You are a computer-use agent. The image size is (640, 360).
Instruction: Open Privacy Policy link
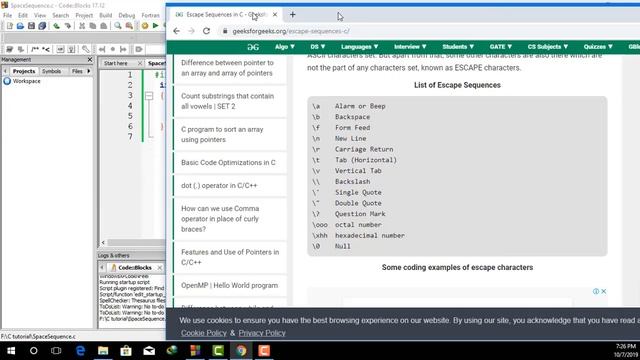(x=262, y=333)
